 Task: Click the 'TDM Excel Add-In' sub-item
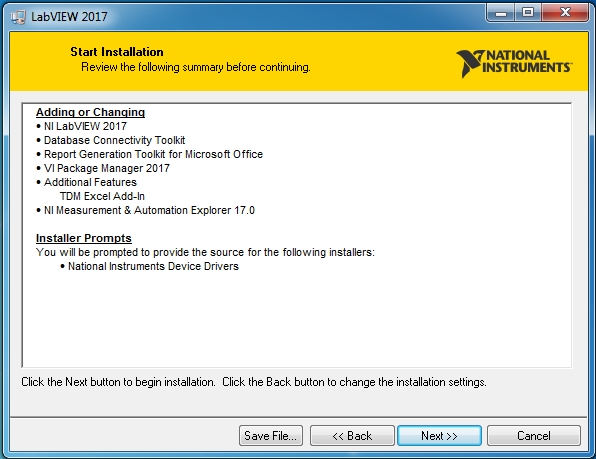tap(102, 196)
